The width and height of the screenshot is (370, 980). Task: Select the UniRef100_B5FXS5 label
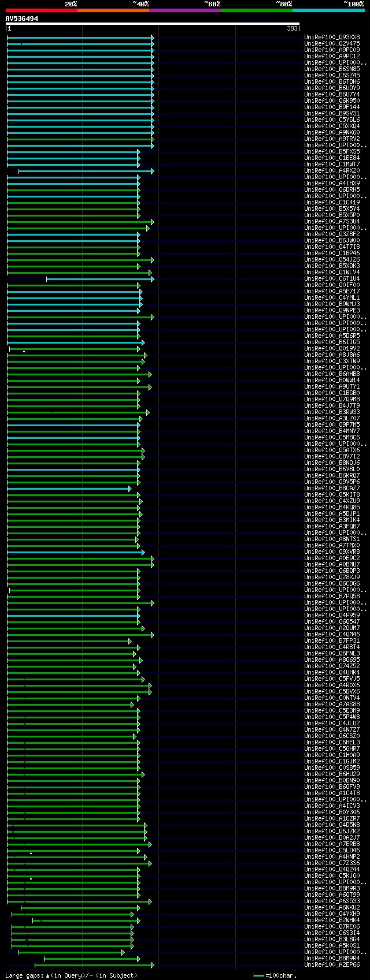coord(332,151)
